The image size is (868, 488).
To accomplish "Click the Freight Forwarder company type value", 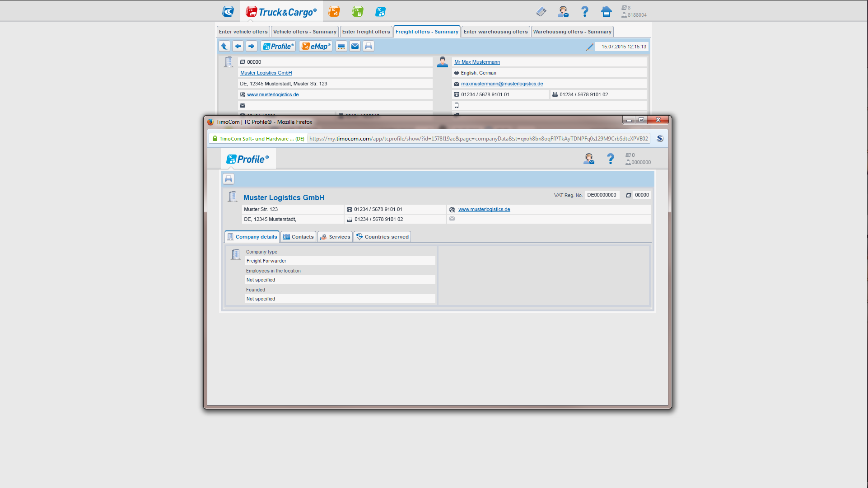I will click(340, 261).
